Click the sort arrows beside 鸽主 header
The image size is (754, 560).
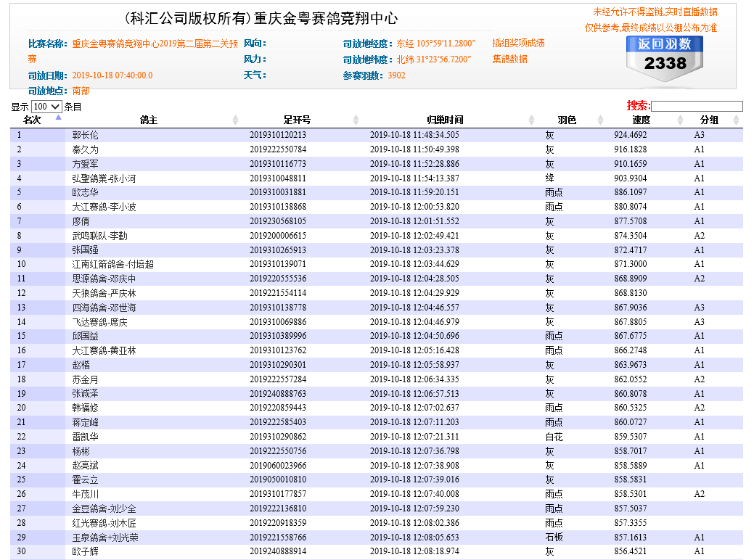click(x=235, y=120)
